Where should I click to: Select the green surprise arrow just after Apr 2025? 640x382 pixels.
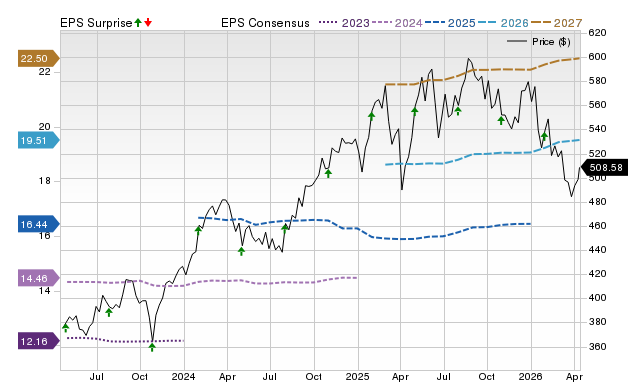[415, 111]
